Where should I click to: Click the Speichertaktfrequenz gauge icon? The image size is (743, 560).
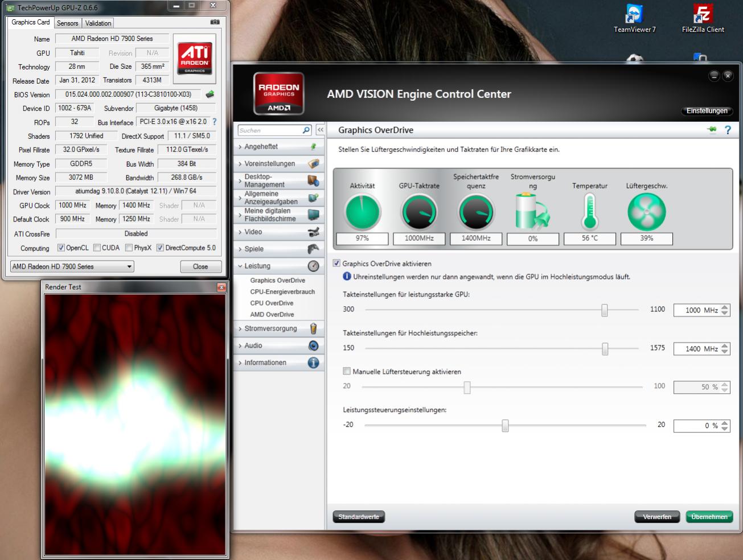[476, 212]
